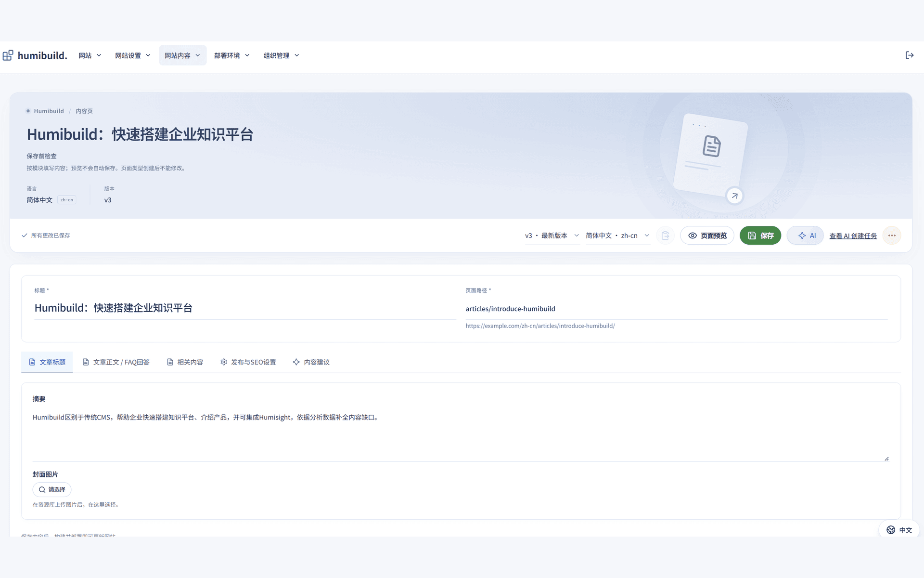Click the 请选择 cover image button
Screen dimensions: 924x578
[x=52, y=489]
